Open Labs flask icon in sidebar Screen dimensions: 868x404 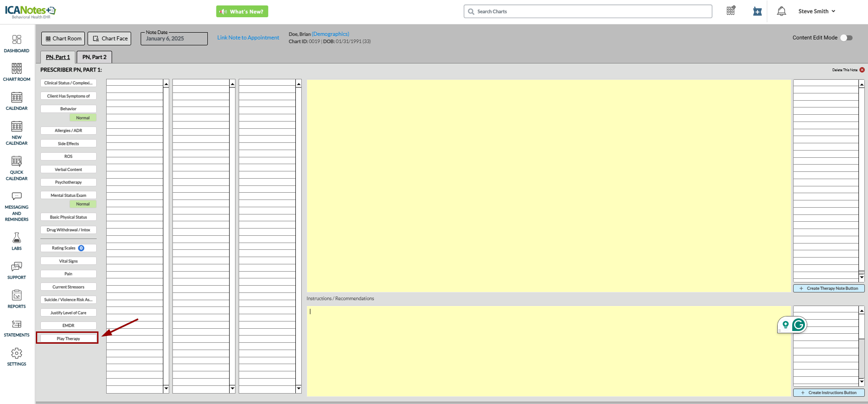pyautogui.click(x=17, y=238)
